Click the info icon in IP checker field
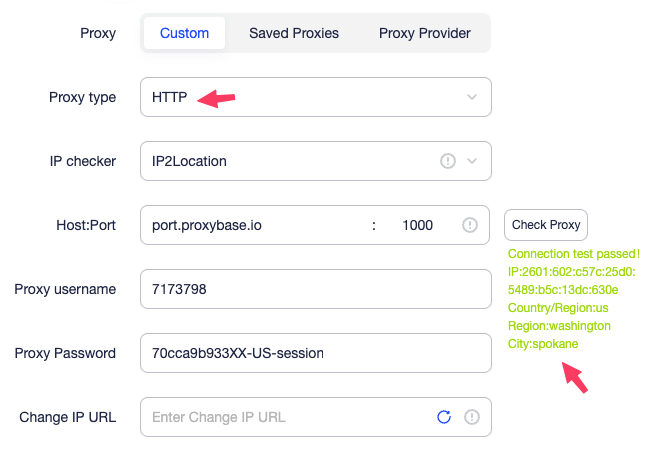This screenshot has width=653, height=459. tap(448, 161)
